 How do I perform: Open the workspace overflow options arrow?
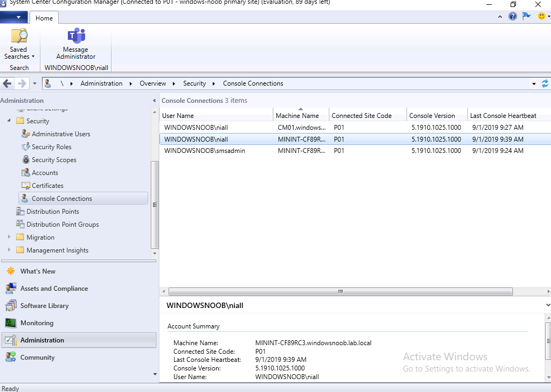(155, 374)
